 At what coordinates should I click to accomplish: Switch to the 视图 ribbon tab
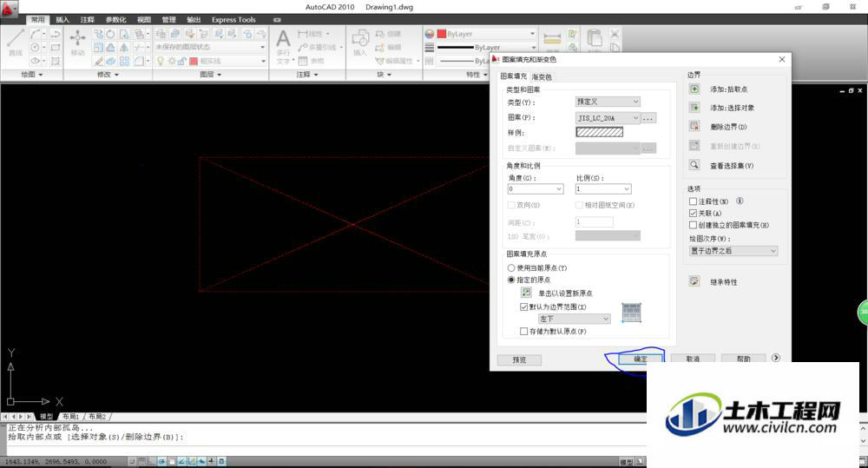(144, 20)
